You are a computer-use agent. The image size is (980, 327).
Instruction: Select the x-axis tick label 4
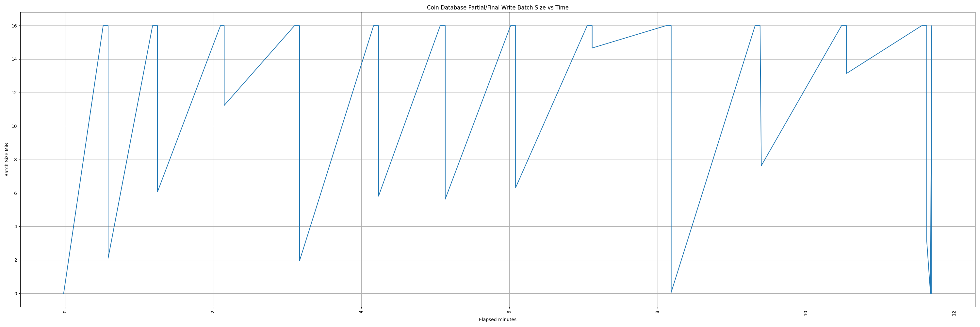361,312
